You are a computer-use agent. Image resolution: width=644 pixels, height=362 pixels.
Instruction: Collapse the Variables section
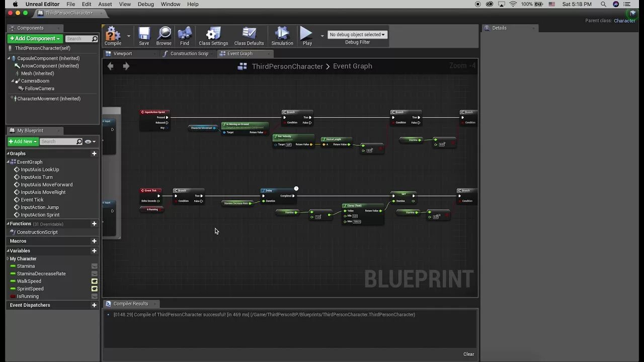(x=8, y=250)
